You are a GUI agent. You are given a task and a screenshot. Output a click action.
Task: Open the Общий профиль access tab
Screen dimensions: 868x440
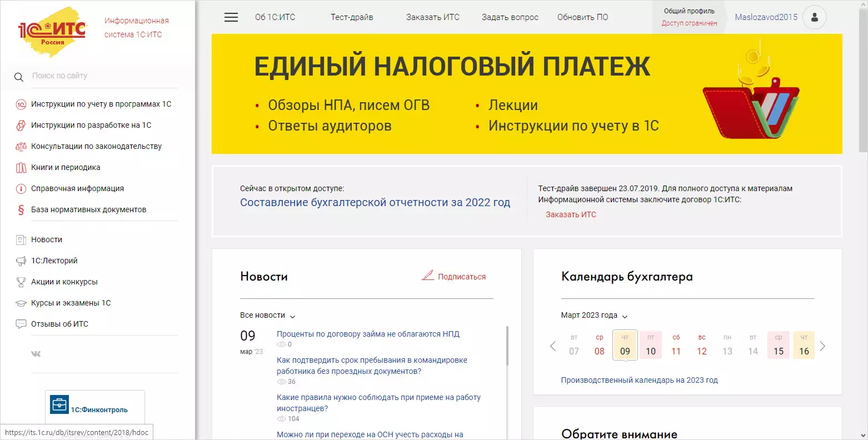click(x=689, y=17)
